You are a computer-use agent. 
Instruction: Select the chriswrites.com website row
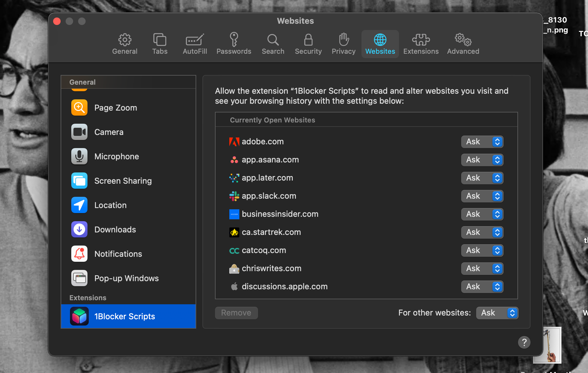point(366,269)
